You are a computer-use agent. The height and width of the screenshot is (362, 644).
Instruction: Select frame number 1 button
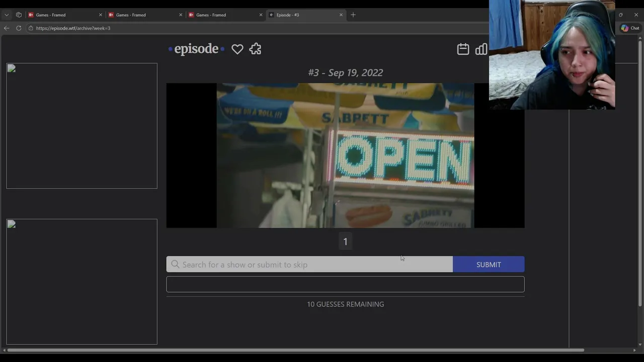click(345, 242)
